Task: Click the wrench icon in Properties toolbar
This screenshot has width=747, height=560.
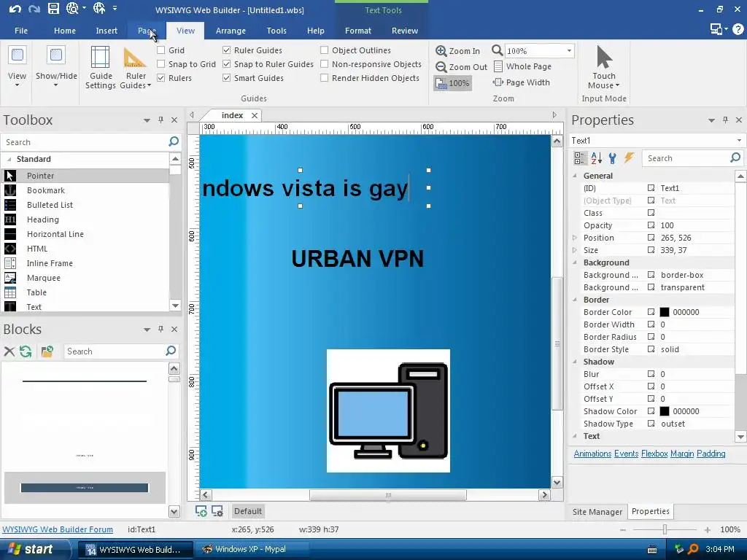Action: [613, 158]
